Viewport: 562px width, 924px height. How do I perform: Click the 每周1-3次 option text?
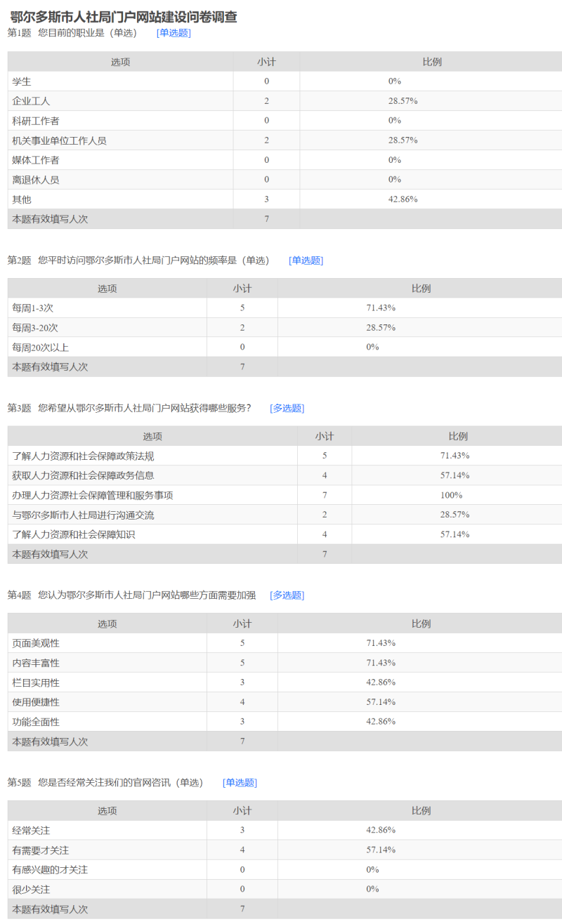32,308
